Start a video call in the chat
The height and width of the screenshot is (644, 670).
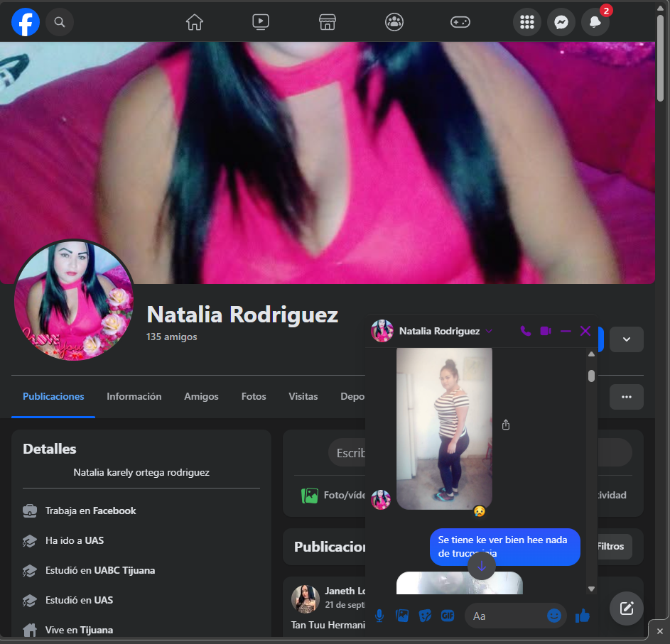click(545, 331)
